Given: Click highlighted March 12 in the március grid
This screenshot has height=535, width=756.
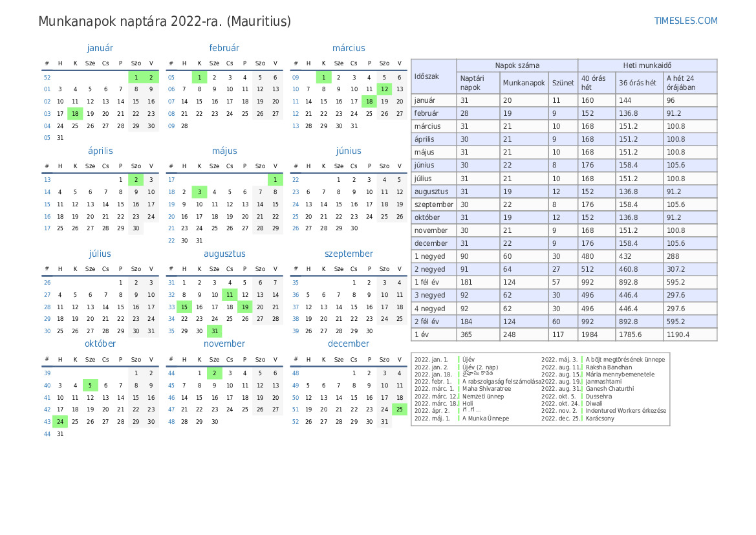Looking at the screenshot, I should (384, 89).
